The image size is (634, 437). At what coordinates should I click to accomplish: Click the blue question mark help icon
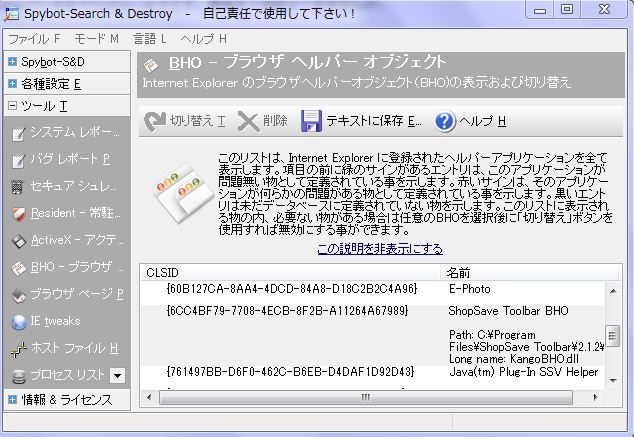(x=445, y=121)
